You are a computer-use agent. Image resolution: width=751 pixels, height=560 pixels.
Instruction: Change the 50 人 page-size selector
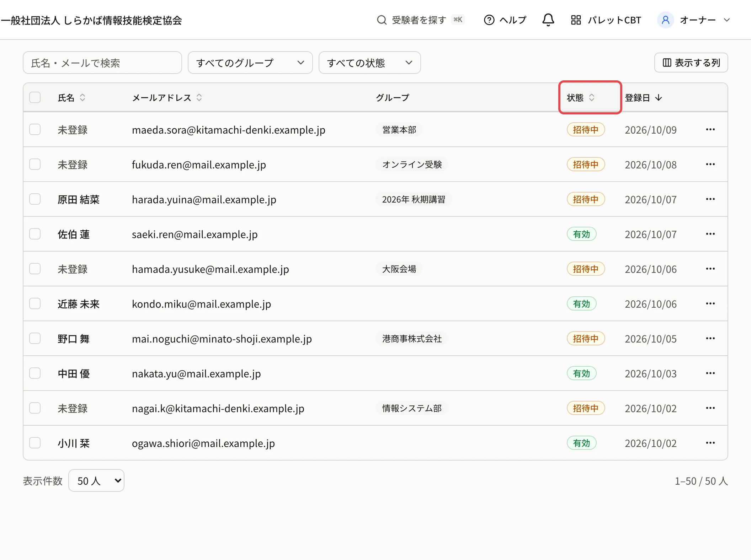96,480
